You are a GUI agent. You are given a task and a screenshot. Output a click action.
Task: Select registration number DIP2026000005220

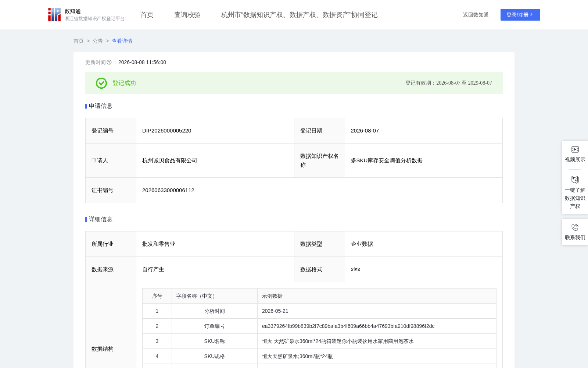coord(167,131)
